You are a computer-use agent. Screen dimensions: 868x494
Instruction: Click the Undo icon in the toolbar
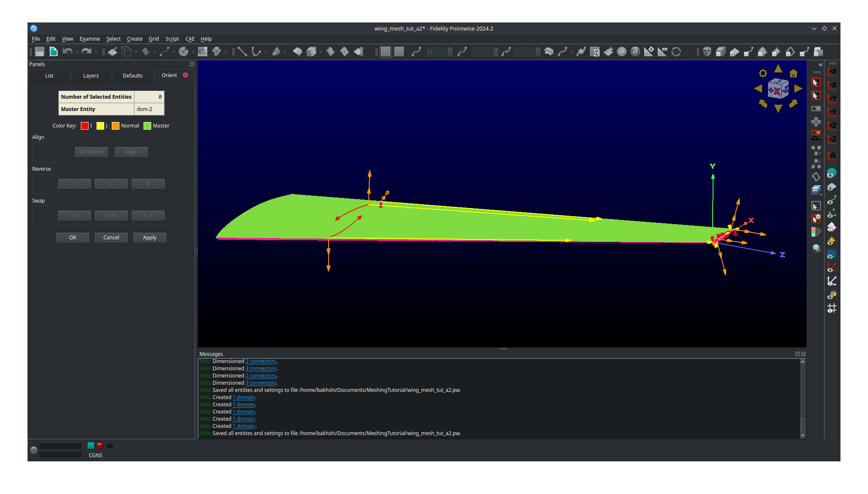tap(67, 51)
